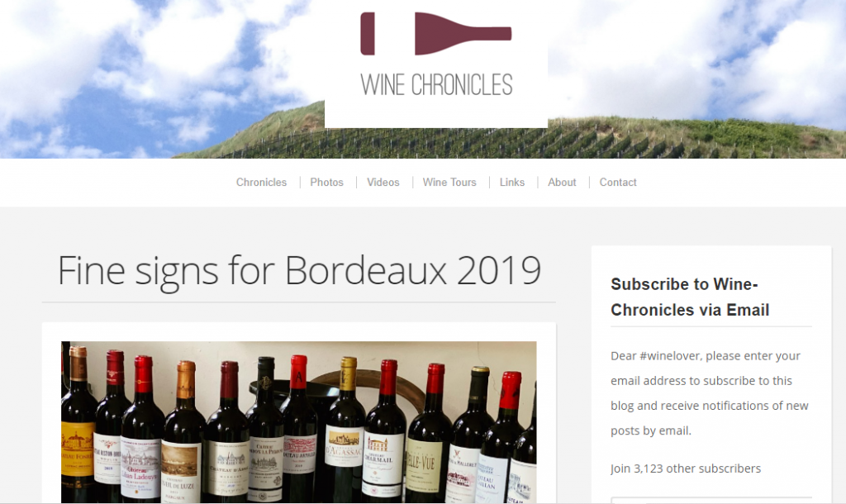This screenshot has height=504, width=846.
Task: Go to the Photos page
Action: [326, 183]
